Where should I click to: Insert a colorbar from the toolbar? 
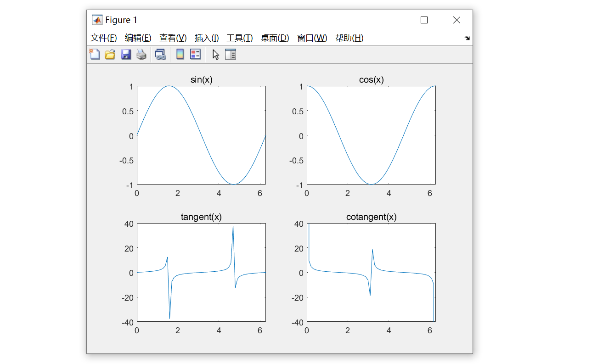[180, 55]
